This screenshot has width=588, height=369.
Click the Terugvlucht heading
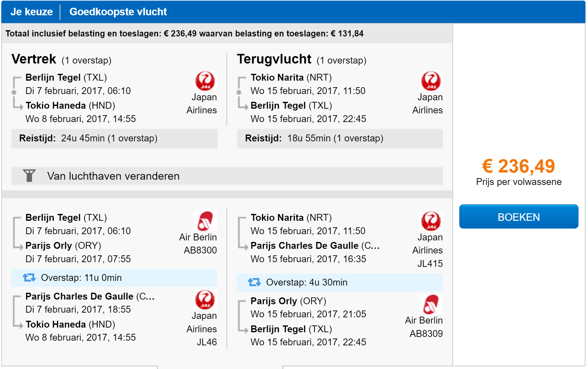pos(274,59)
